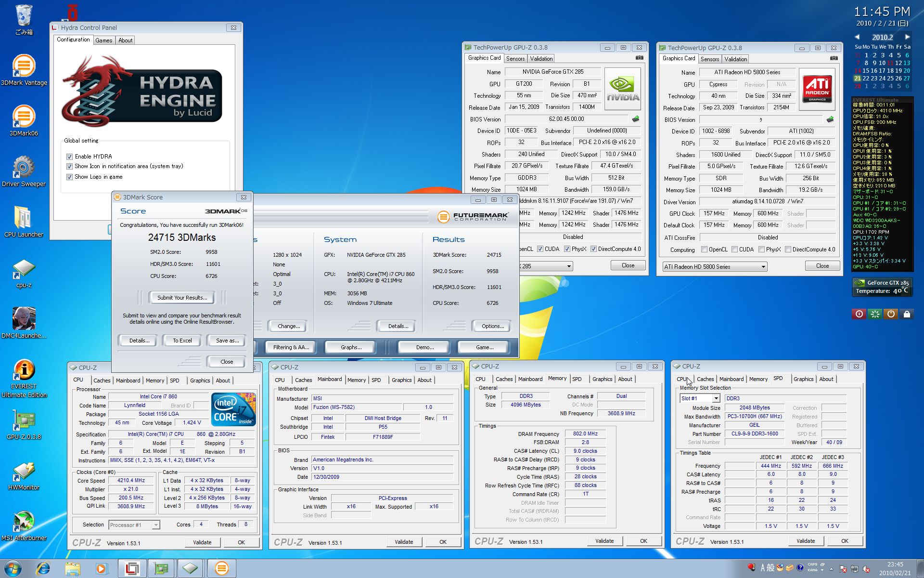The image size is (924, 578).
Task: Click BIOS save chip icon in NVIDIA GPU-Z
Action: [x=636, y=118]
